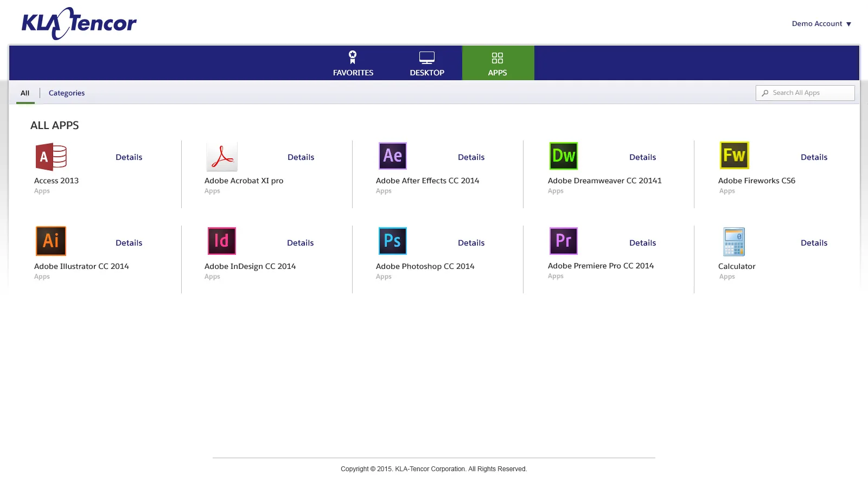The image size is (868, 488).
Task: Open the Calculator app icon
Action: 734,242
